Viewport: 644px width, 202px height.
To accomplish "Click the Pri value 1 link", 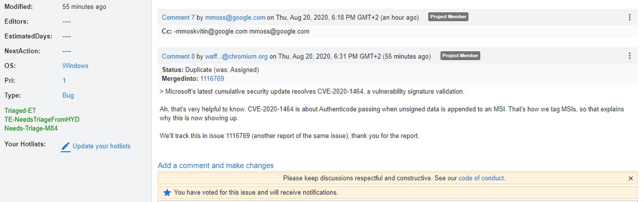I will pos(64,81).
